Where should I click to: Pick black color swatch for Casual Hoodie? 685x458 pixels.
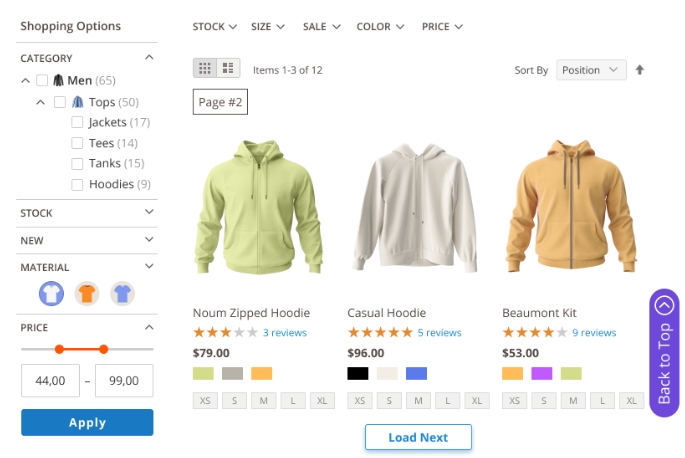(358, 373)
